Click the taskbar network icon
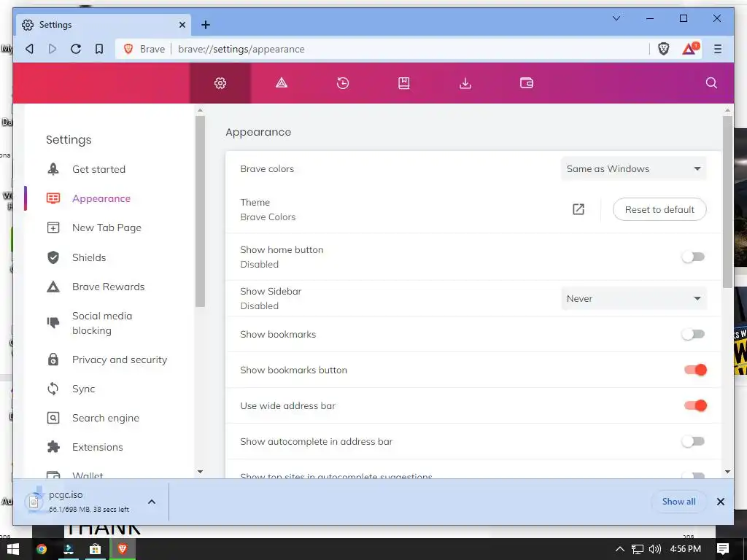747x560 pixels. (x=638, y=549)
